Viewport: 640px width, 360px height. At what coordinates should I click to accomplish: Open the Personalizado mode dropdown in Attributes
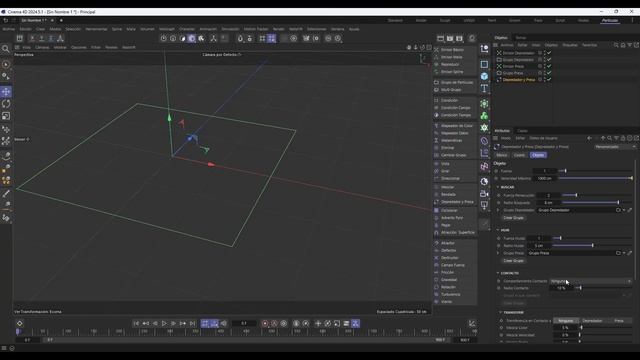click(x=615, y=147)
